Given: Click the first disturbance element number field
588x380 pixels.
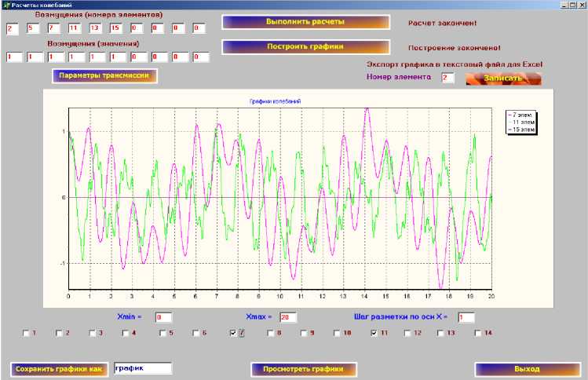Looking at the screenshot, I should coord(13,29).
